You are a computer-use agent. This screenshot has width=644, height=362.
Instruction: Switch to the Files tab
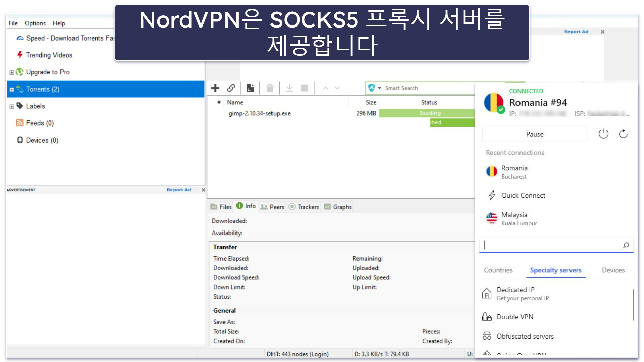[221, 207]
